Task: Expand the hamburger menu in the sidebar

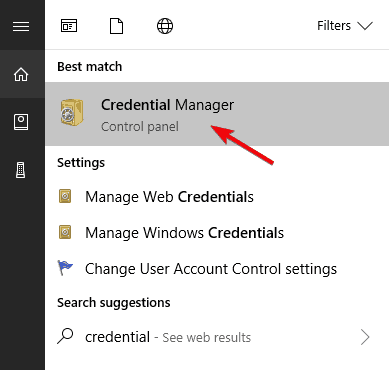Action: pos(21,26)
